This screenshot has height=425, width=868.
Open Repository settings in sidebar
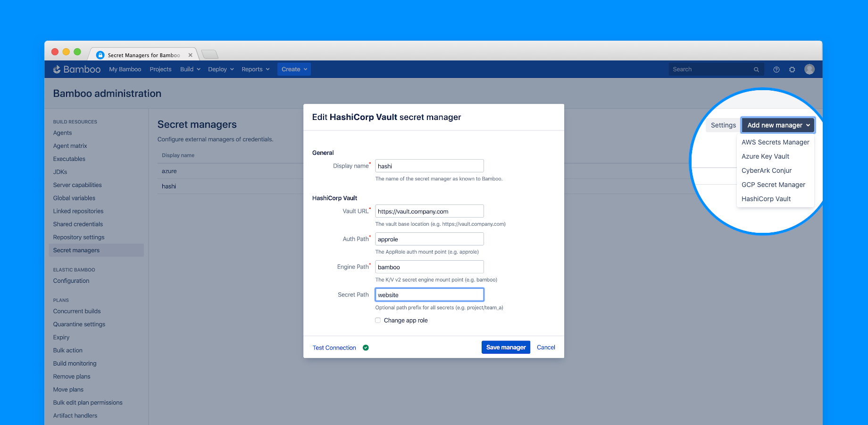pos(79,238)
